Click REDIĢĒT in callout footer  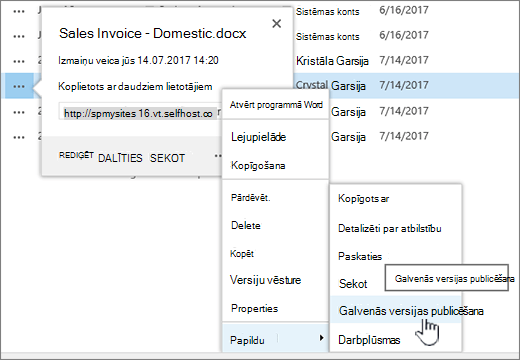(76, 155)
